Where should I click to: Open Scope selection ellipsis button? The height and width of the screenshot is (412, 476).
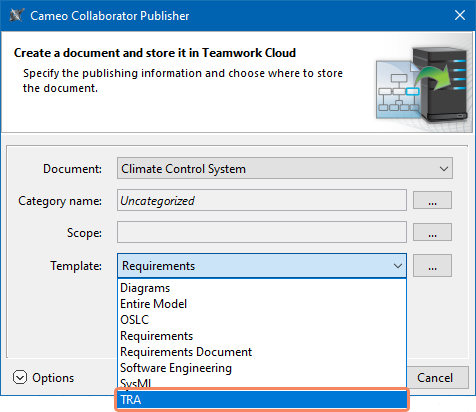[x=432, y=232]
